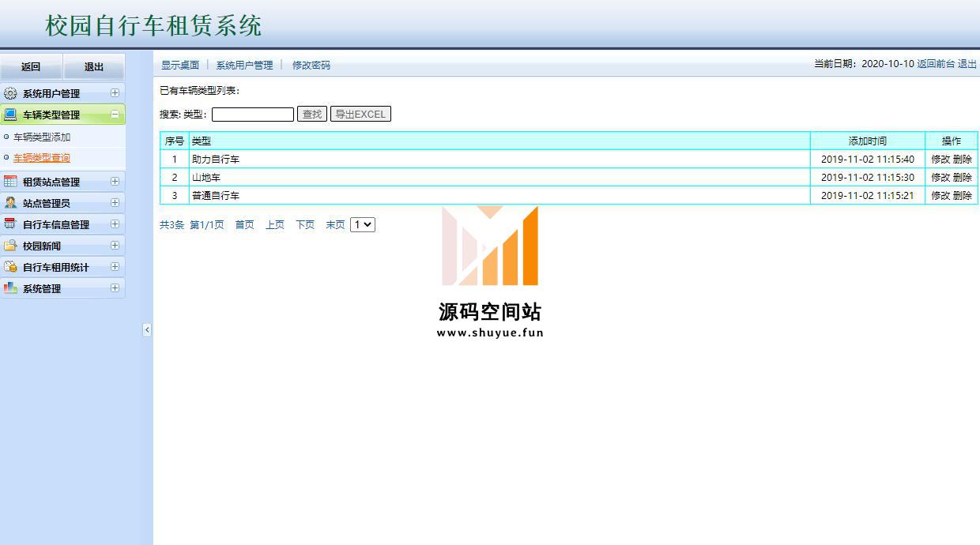Viewport: 980px width, 545px height.
Task: Click the 2019-11-02 11:15:30 timestamp cell
Action: tap(868, 177)
